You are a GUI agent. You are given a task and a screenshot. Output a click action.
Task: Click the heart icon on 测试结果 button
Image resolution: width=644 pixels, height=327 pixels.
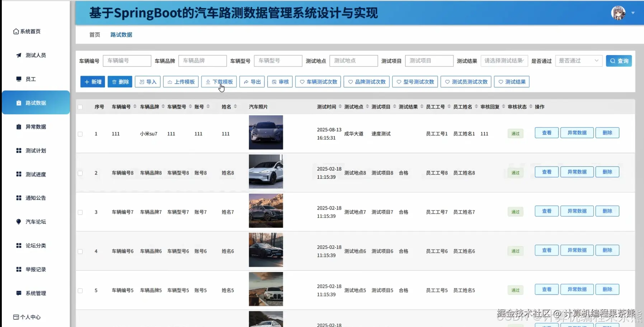click(x=501, y=82)
